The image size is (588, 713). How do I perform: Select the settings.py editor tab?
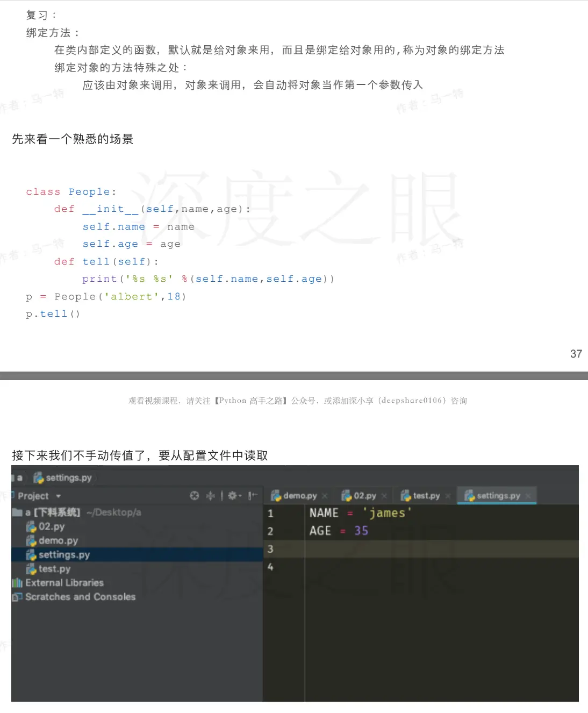click(x=497, y=496)
